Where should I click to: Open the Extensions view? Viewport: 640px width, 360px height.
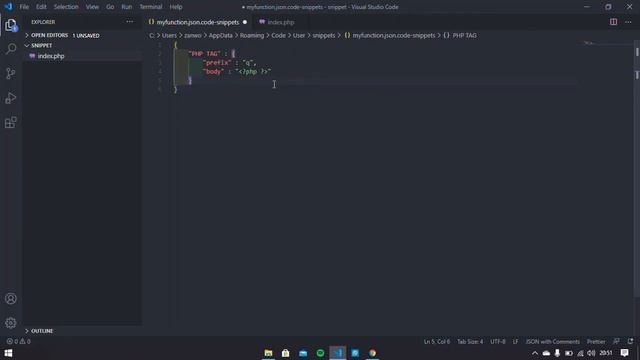11,122
